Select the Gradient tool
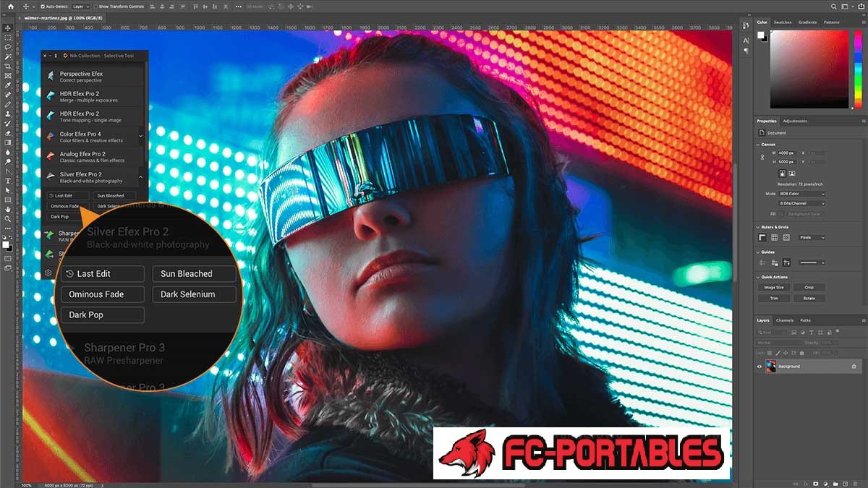 pos(9,142)
